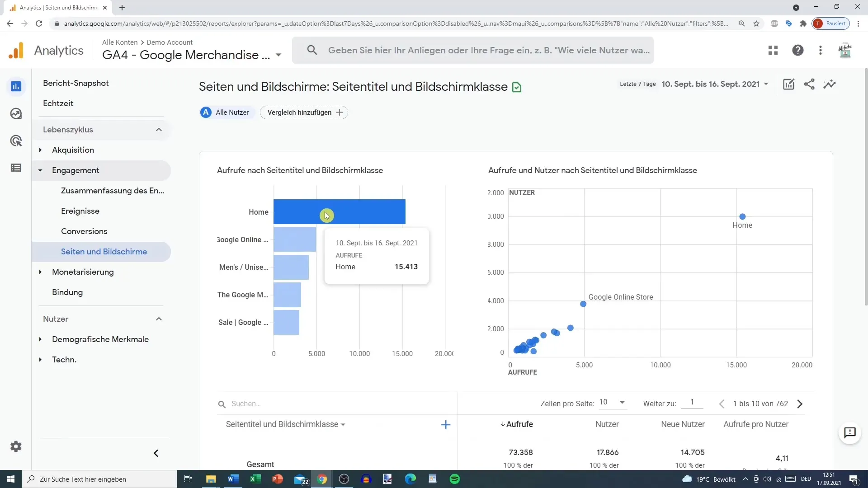Sort by Neue Nutzer column header
868x488 pixels.
[683, 424]
